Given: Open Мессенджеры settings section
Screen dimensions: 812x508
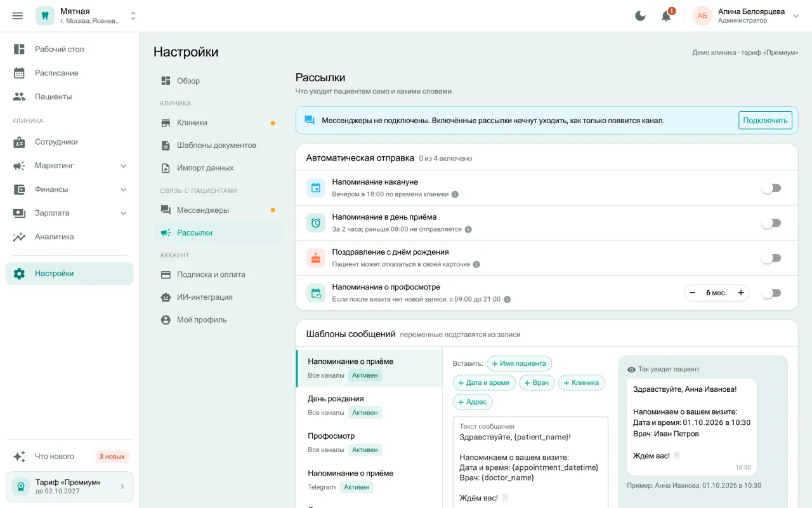Looking at the screenshot, I should pyautogui.click(x=217, y=210).
